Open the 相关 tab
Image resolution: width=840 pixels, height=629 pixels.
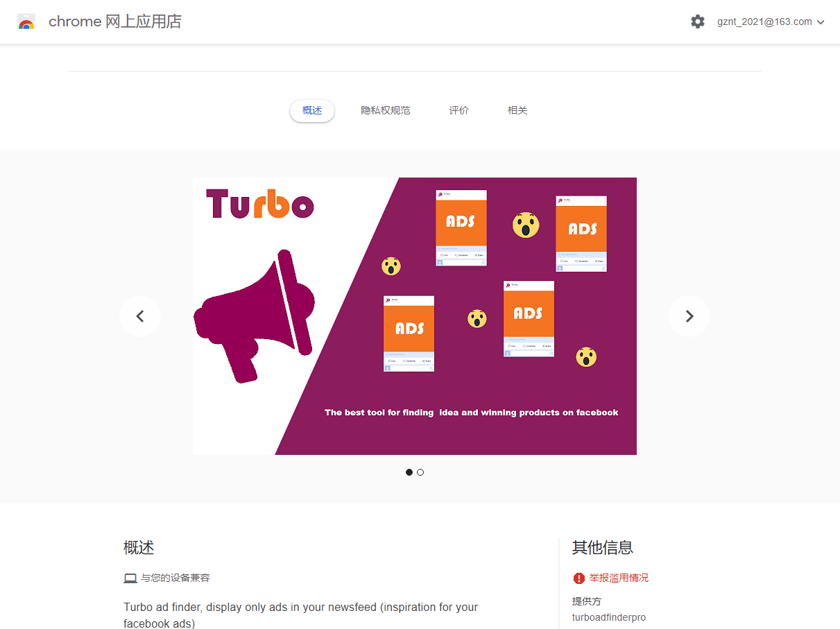(517, 110)
